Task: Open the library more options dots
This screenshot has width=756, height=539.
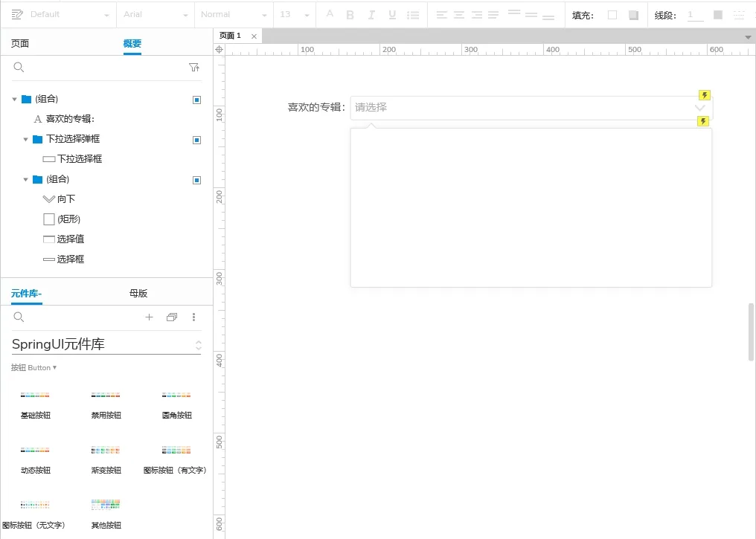Action: click(193, 317)
